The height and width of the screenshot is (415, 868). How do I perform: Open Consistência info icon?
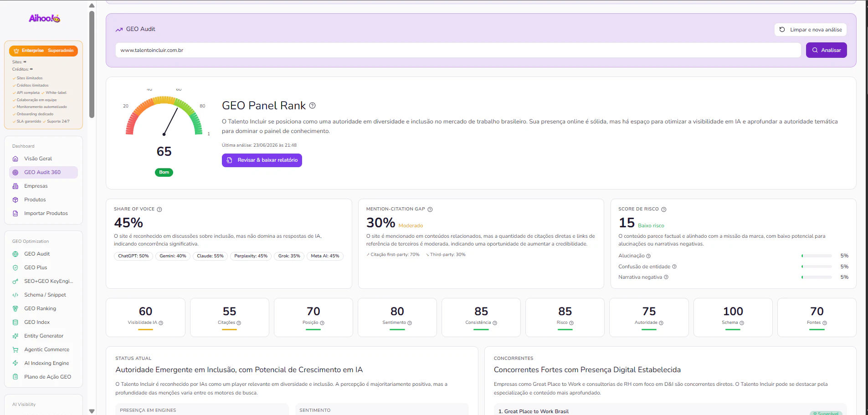(495, 323)
